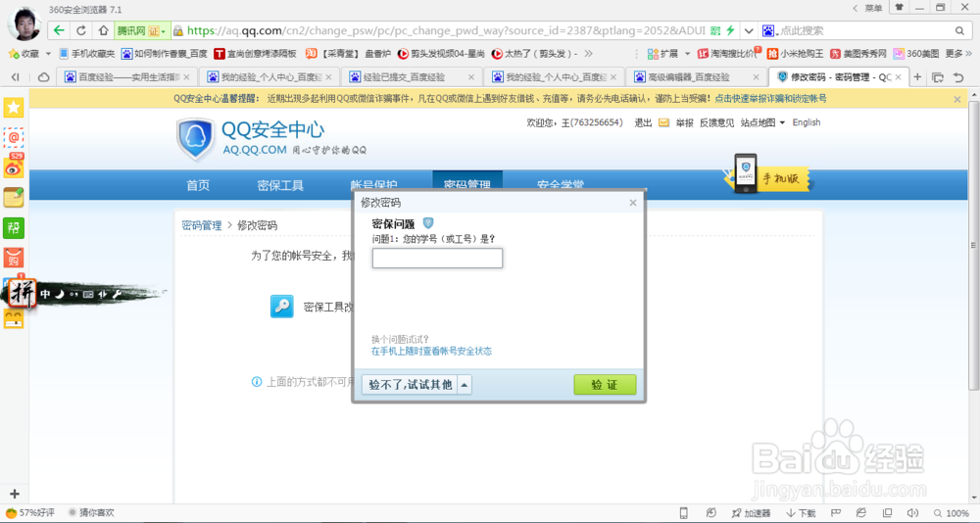
Task: Open the browser home page icon
Action: (x=103, y=30)
